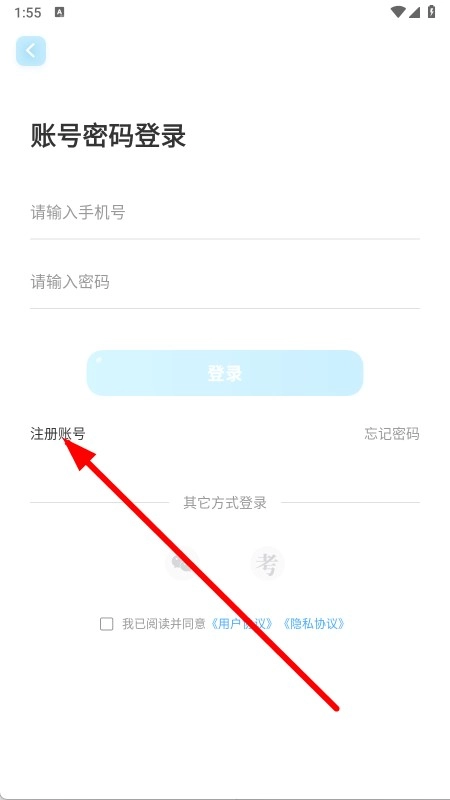Tap the back arrow button
The image size is (450, 800).
click(31, 51)
